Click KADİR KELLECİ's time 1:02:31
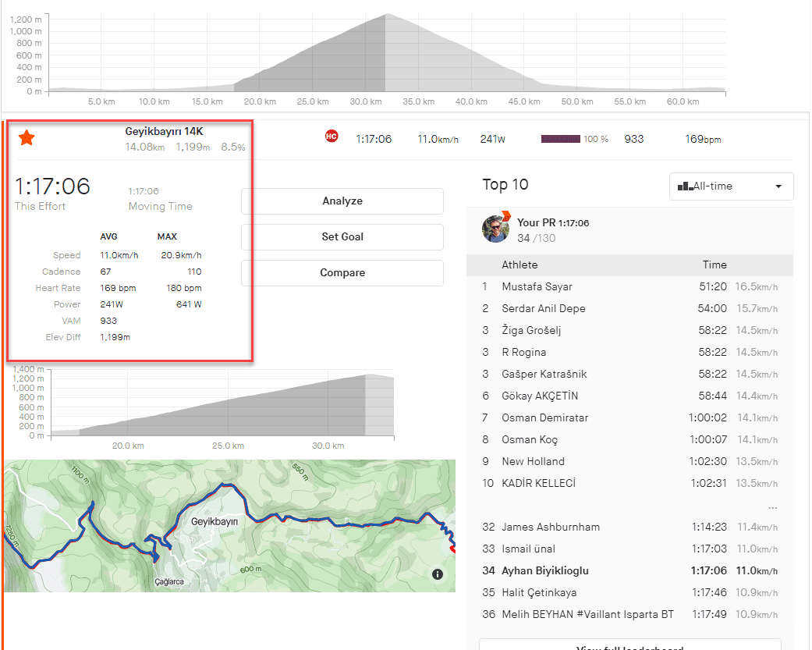The image size is (812, 650). pyautogui.click(x=708, y=484)
